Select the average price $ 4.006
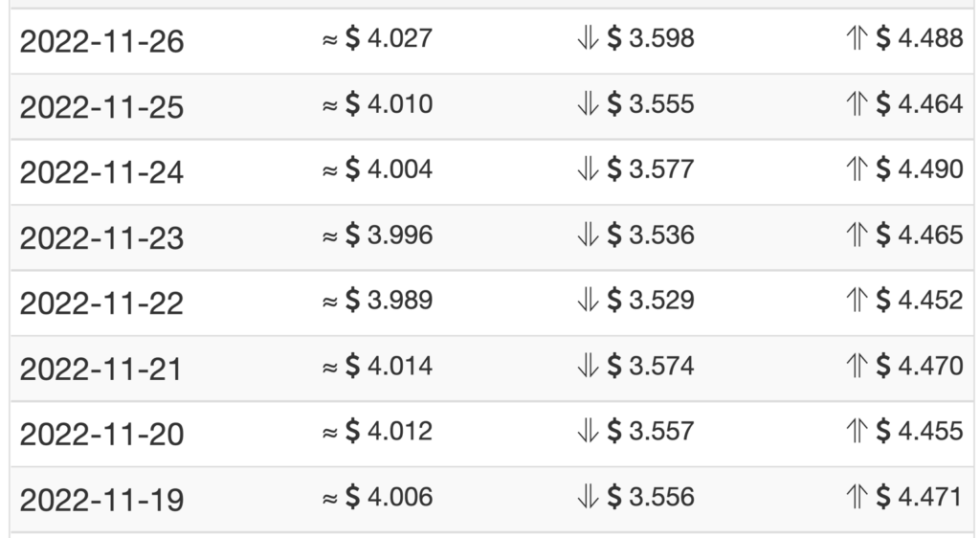Image resolution: width=980 pixels, height=538 pixels. click(389, 497)
